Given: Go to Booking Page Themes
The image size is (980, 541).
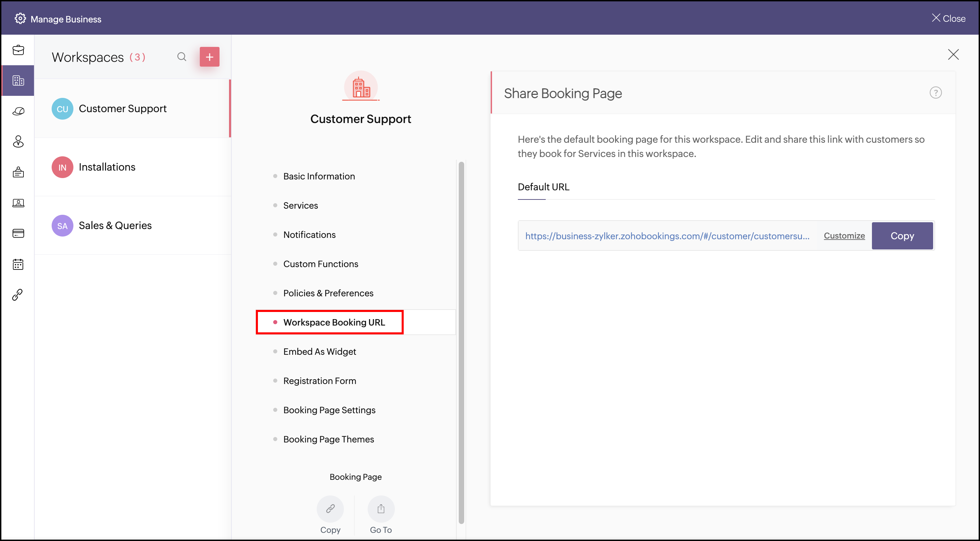Looking at the screenshot, I should pos(328,439).
